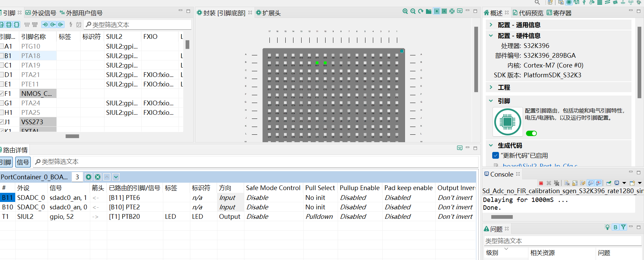Open the PortContainer_0_BOA function dropdown
The width and height of the screenshot is (644, 260).
34,177
